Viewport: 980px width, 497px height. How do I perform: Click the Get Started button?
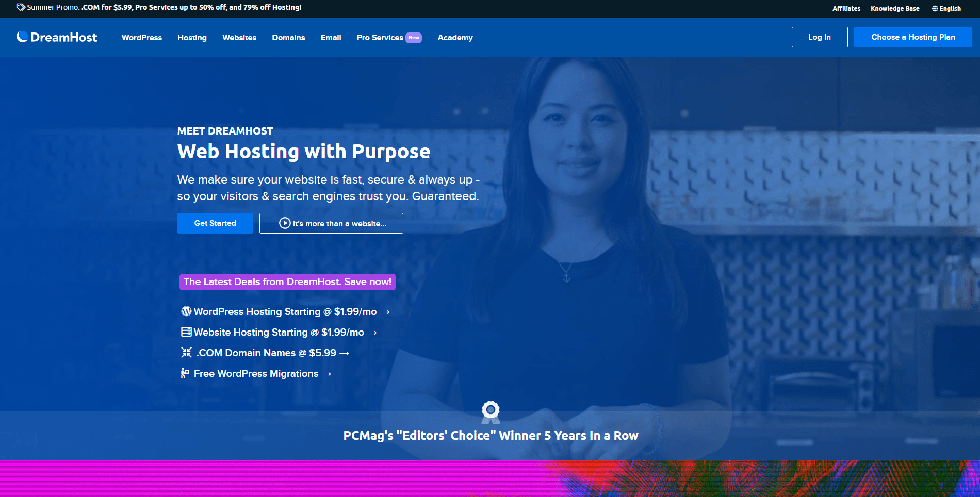click(215, 223)
